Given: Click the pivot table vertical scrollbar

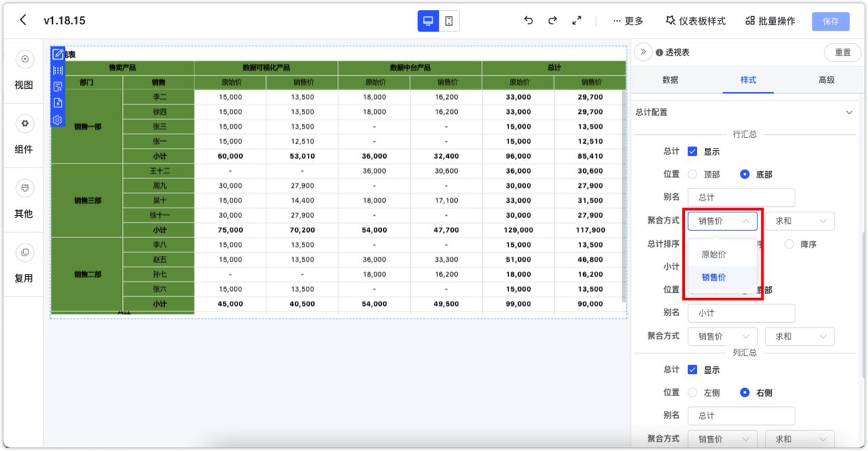Looking at the screenshot, I should coord(624,197).
